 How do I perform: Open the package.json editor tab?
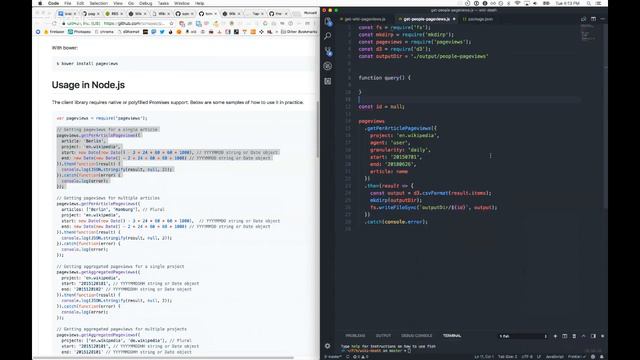pyautogui.click(x=478, y=19)
